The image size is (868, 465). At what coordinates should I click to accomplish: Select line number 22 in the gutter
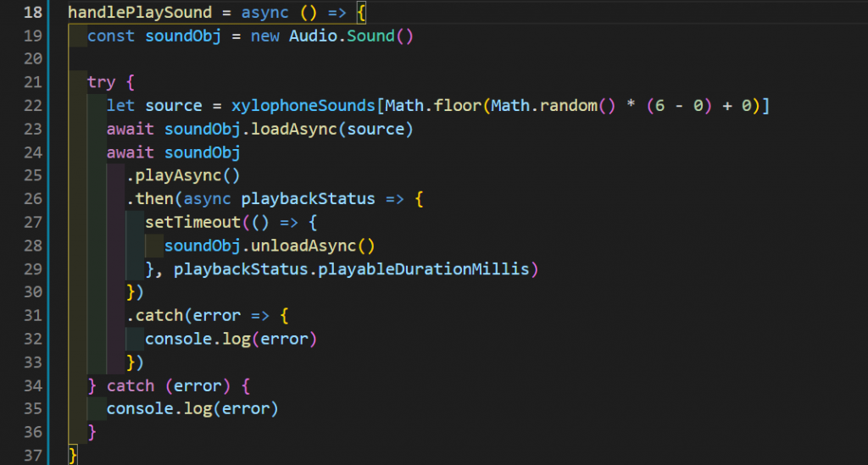33,106
